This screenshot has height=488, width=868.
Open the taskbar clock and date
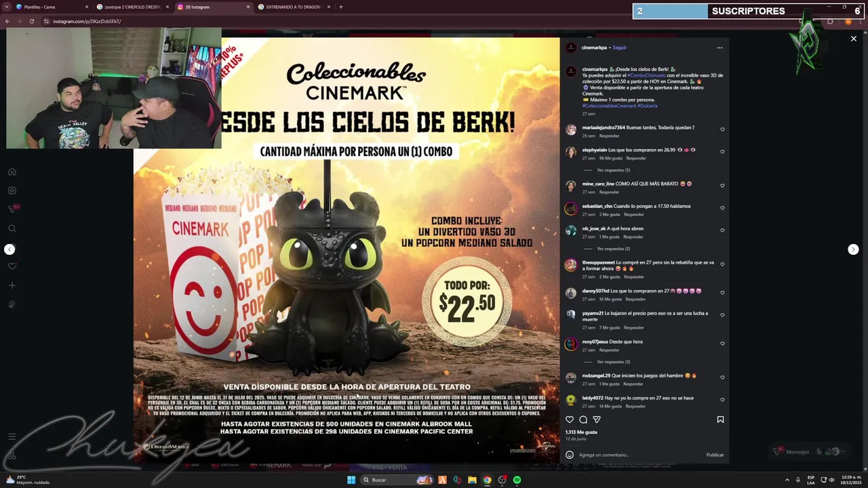pos(851,480)
